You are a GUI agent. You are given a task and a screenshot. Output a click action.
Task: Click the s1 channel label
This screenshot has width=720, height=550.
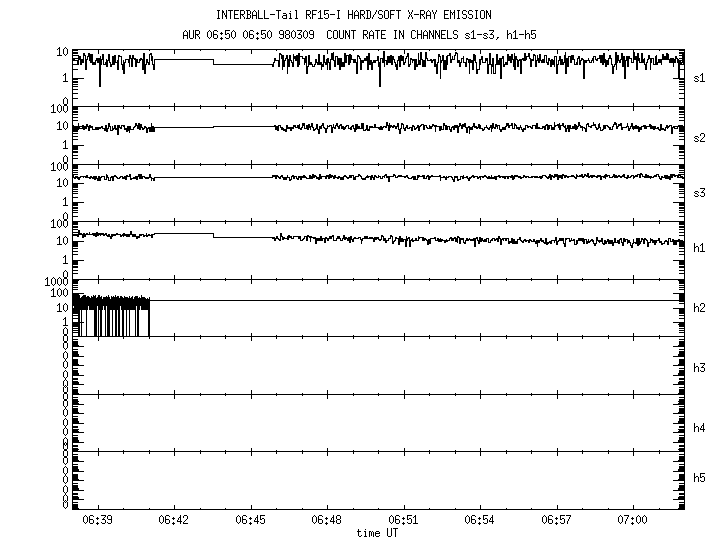click(699, 77)
